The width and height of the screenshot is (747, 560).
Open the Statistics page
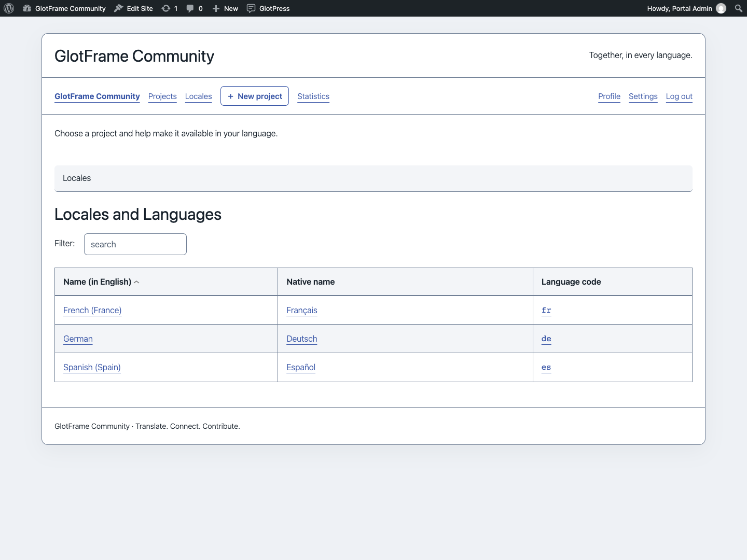(313, 96)
